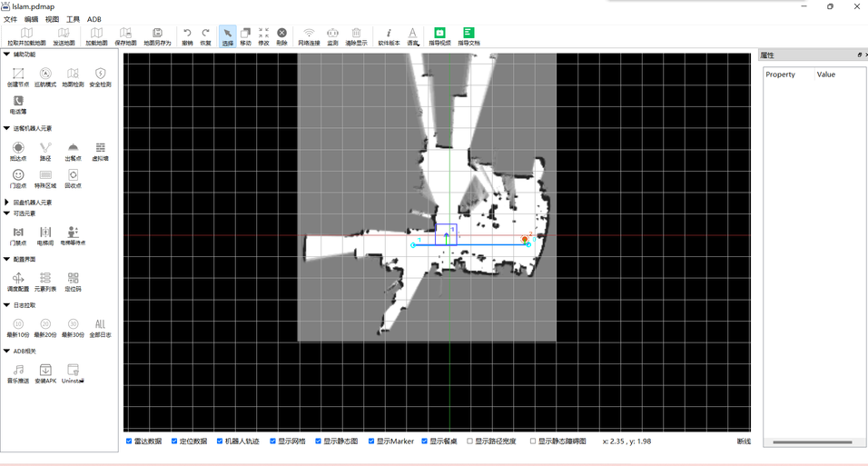Collapse the 辅助功能 section

click(7, 55)
